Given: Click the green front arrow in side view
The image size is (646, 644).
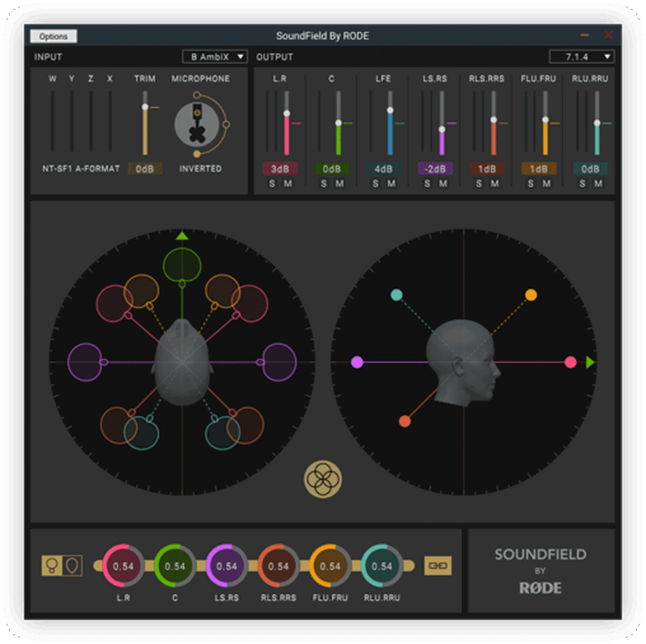Looking at the screenshot, I should (590, 362).
